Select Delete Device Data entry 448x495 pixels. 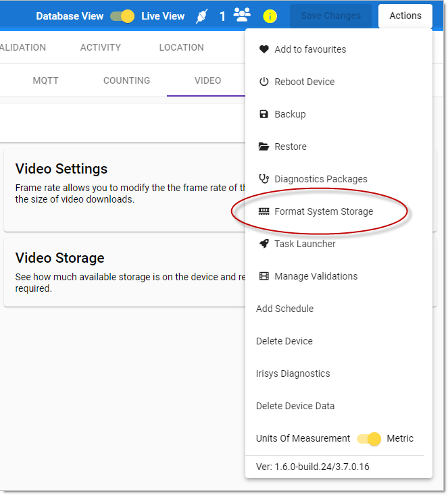click(339, 406)
